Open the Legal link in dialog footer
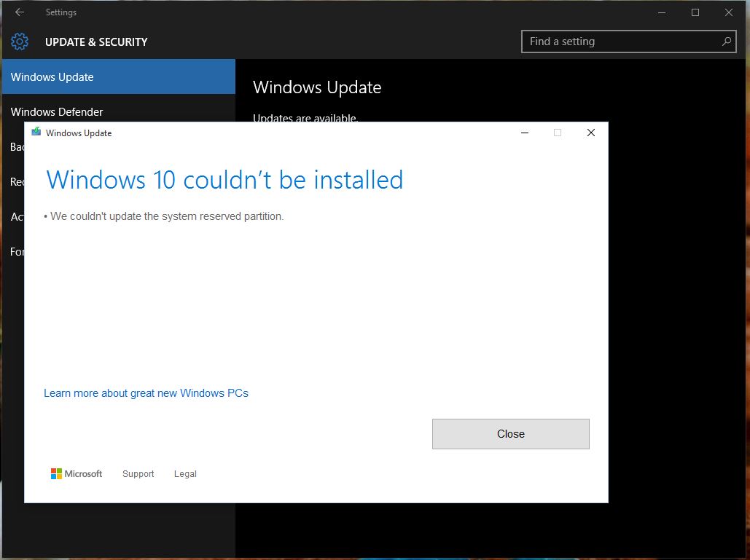 point(185,474)
